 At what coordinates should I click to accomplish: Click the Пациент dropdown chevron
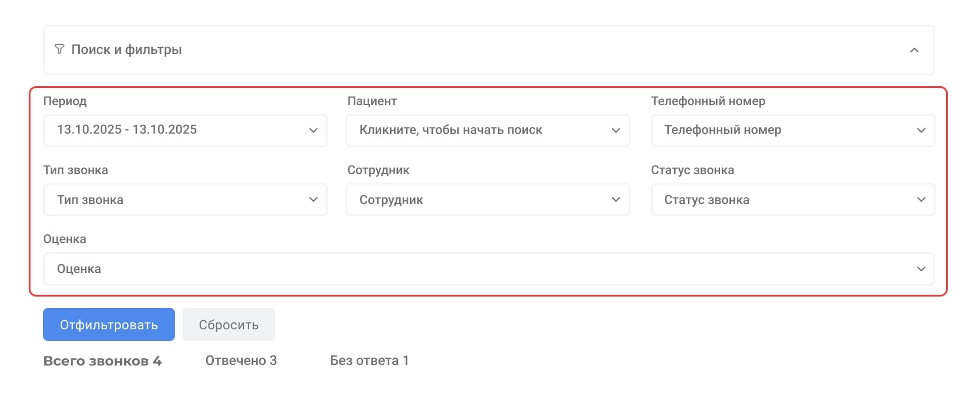pyautogui.click(x=616, y=130)
